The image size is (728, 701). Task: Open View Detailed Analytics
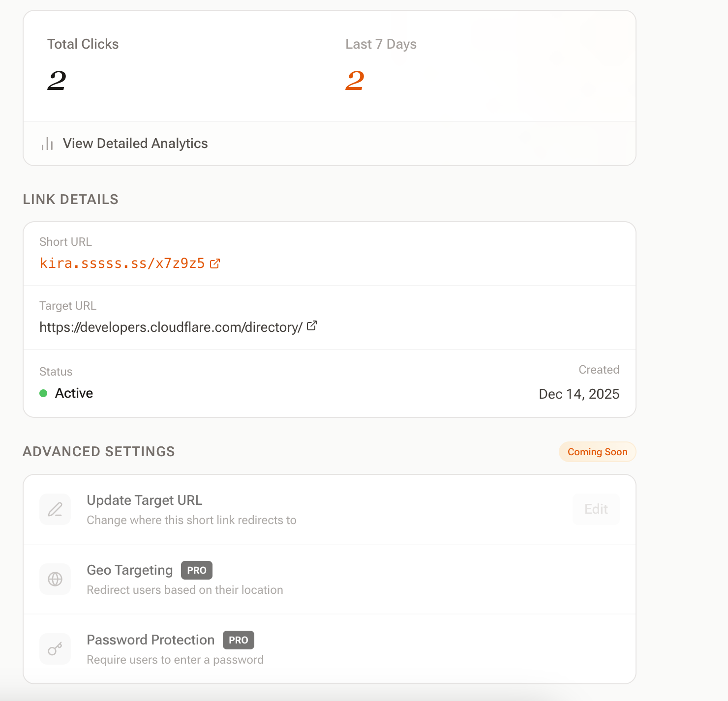pos(135,144)
